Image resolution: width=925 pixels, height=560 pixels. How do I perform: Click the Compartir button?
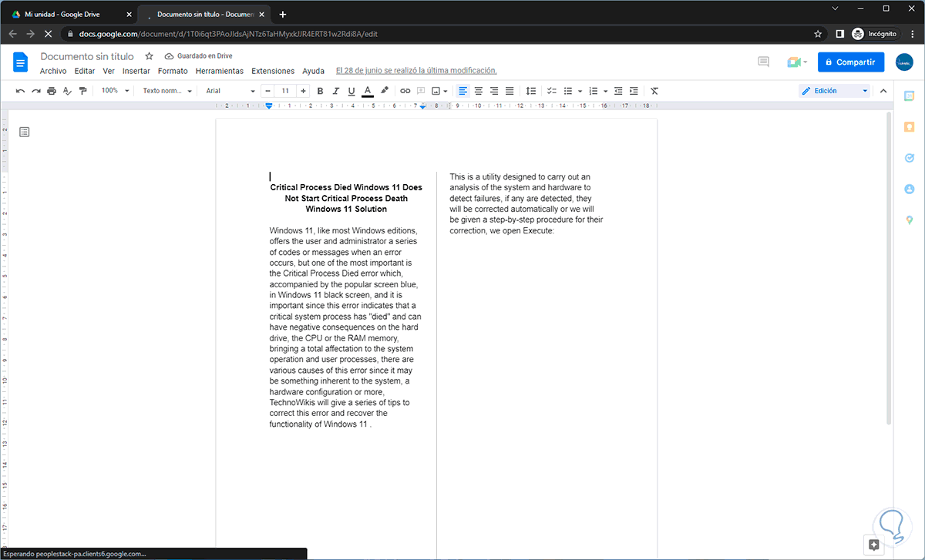pos(850,62)
